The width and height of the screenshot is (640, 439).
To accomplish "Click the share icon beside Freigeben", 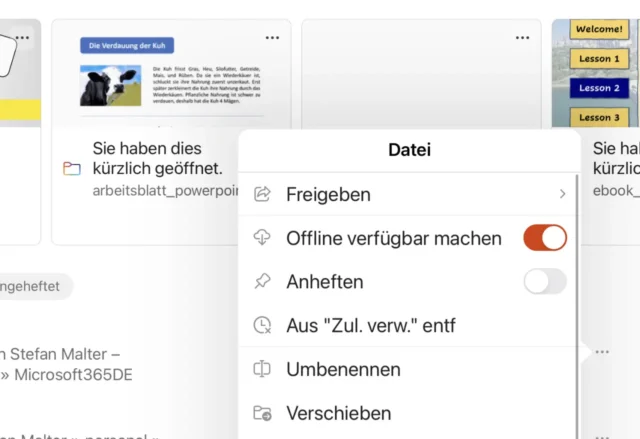I will tap(263, 194).
